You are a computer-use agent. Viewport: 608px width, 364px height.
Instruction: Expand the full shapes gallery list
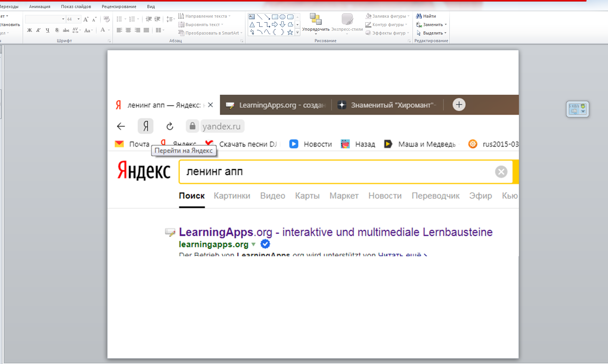[x=297, y=33]
